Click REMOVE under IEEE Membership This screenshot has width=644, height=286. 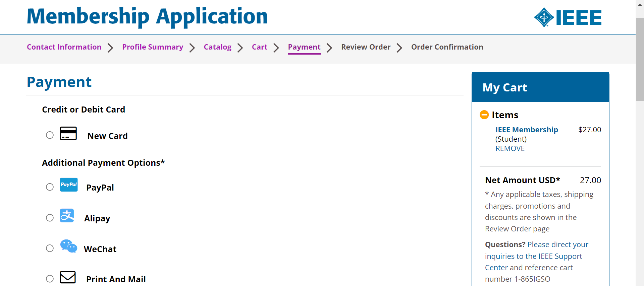coord(510,148)
